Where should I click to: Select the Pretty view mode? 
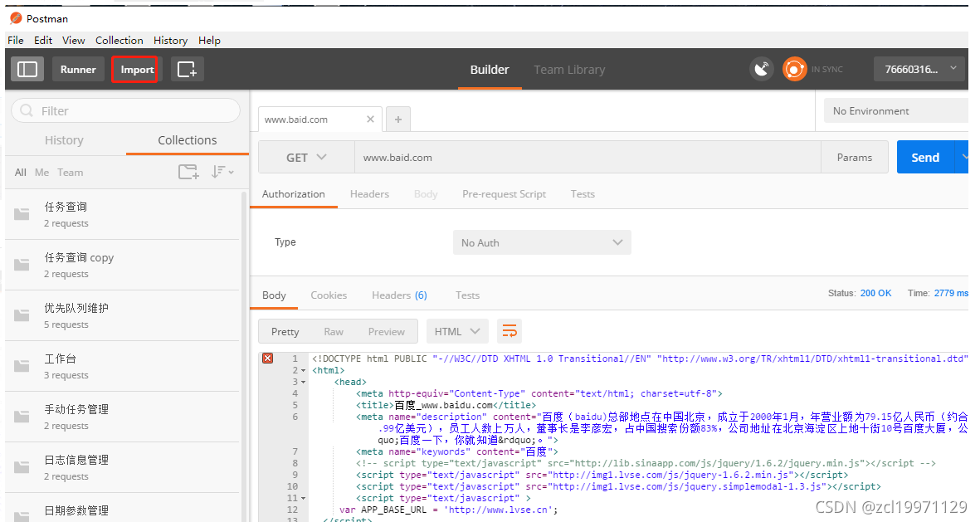(x=285, y=331)
